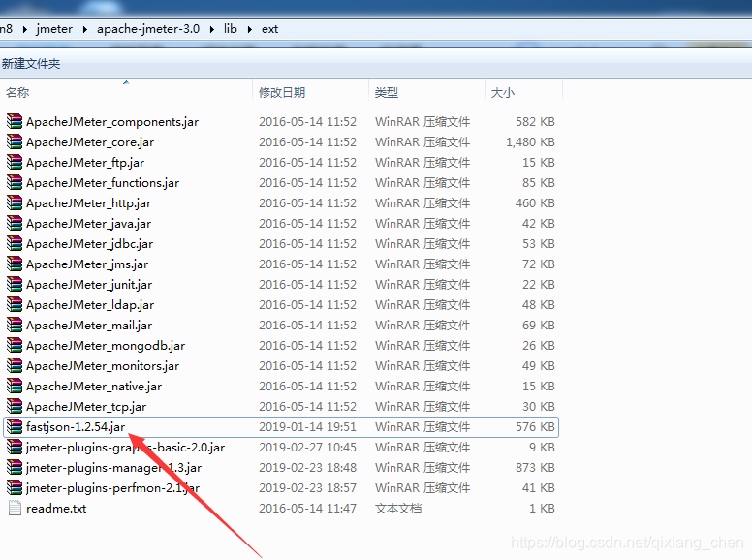This screenshot has width=752, height=560.
Task: Click the ApacheJMeter_core.jar file icon
Action: 15,141
